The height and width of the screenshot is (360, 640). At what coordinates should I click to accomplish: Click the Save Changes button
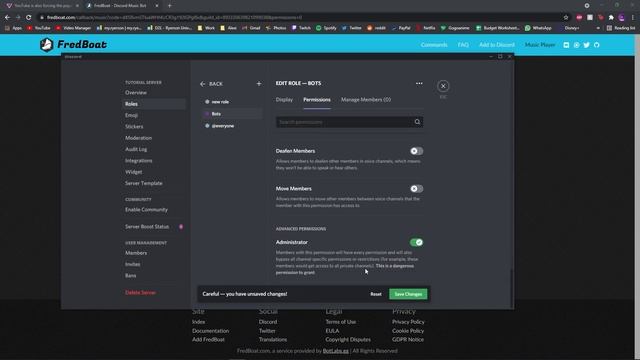[x=408, y=294]
